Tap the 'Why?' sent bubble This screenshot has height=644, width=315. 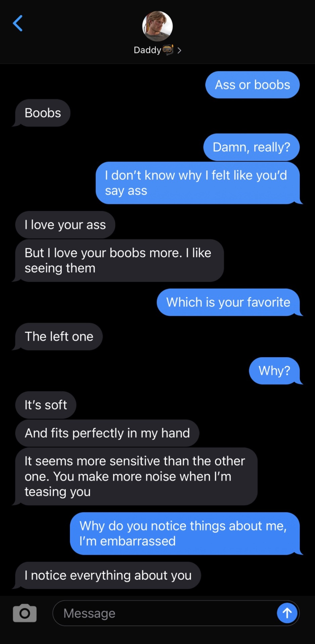pos(276,371)
